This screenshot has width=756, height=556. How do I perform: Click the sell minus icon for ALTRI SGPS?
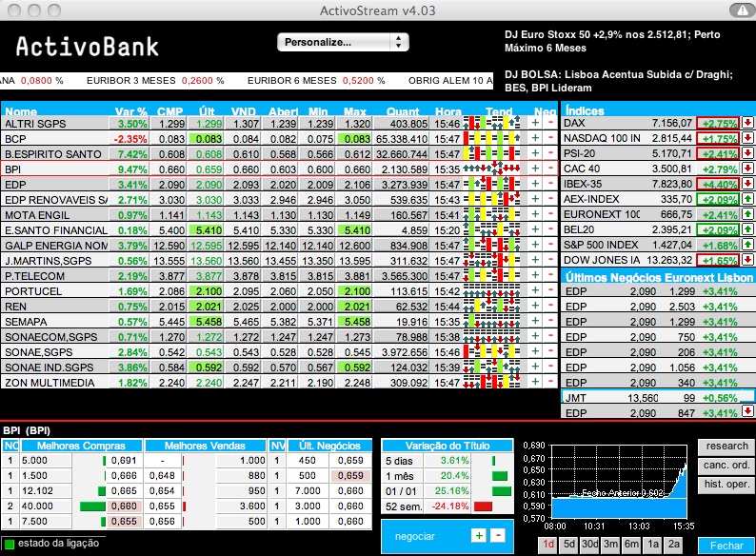click(x=550, y=123)
